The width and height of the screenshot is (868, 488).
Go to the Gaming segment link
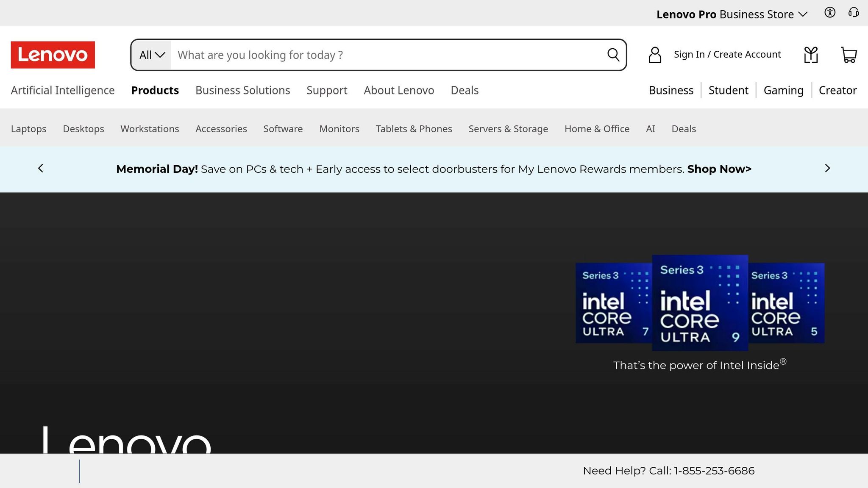pos(784,90)
